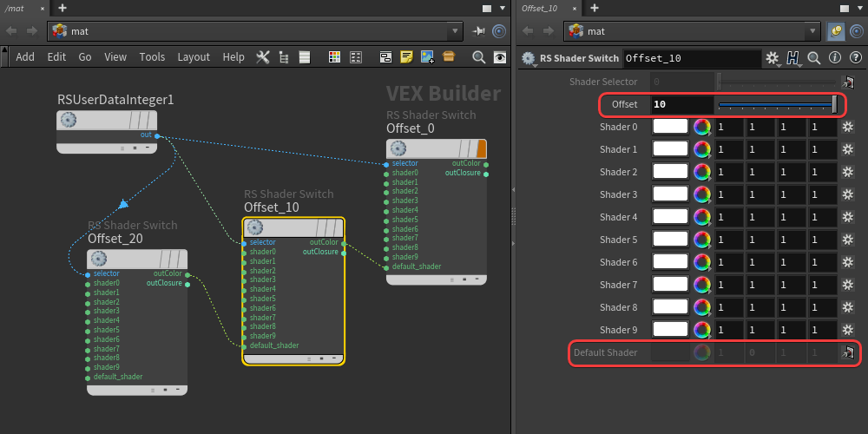The image size is (868, 434).
Task: Open the Add menu
Action: pyautogui.click(x=25, y=57)
